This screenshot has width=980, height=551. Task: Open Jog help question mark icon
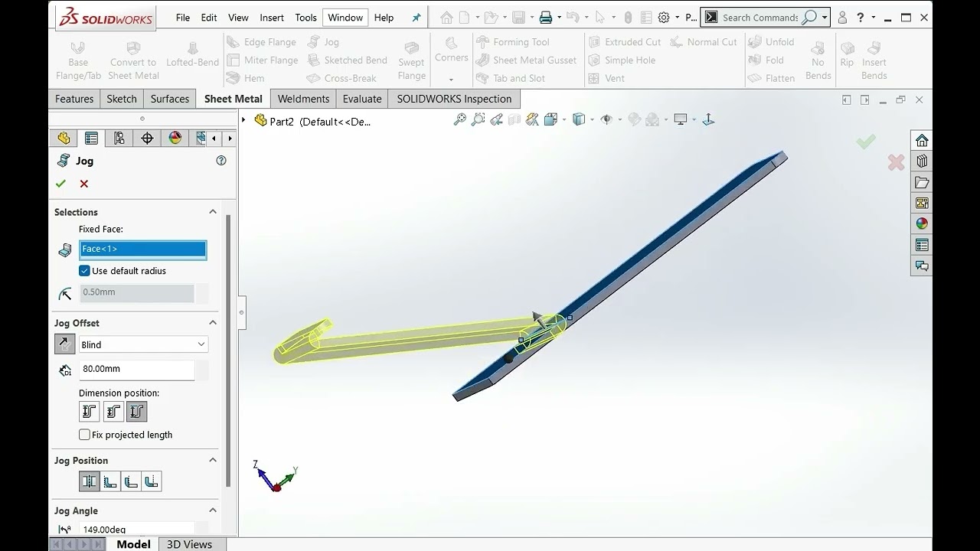click(x=221, y=161)
